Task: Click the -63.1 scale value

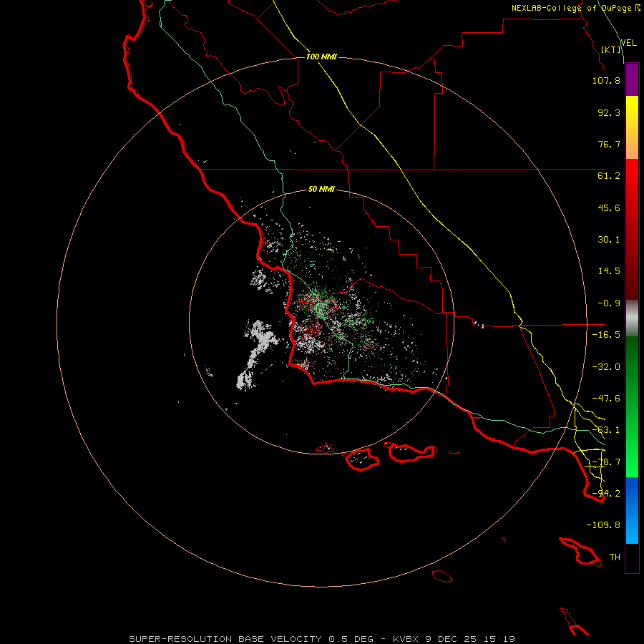Action: [x=606, y=430]
